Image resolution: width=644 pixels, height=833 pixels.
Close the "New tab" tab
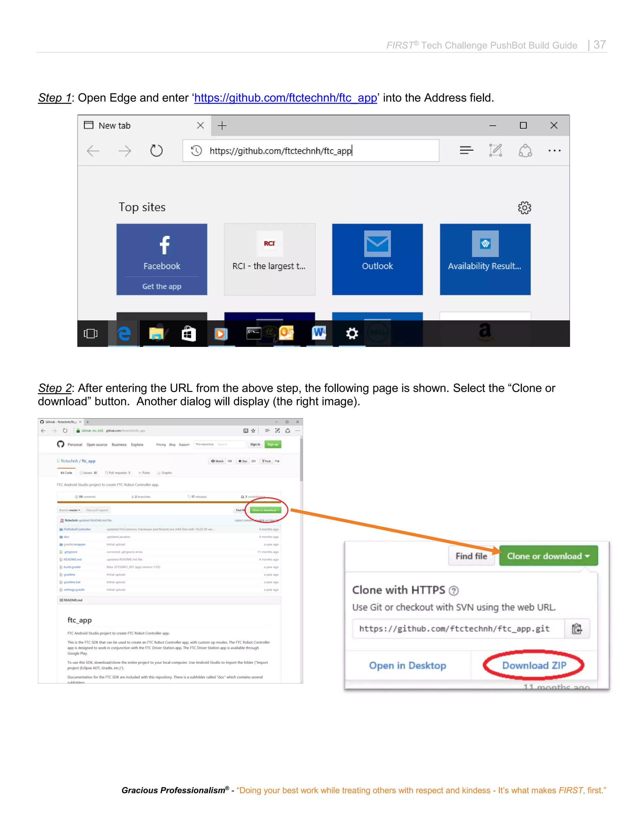click(200, 125)
